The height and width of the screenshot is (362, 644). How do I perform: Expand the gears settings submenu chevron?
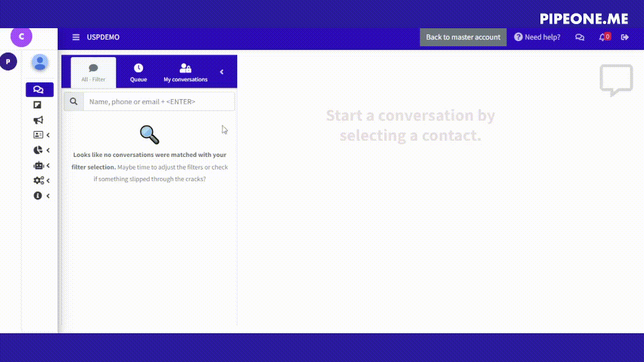pos(48,180)
